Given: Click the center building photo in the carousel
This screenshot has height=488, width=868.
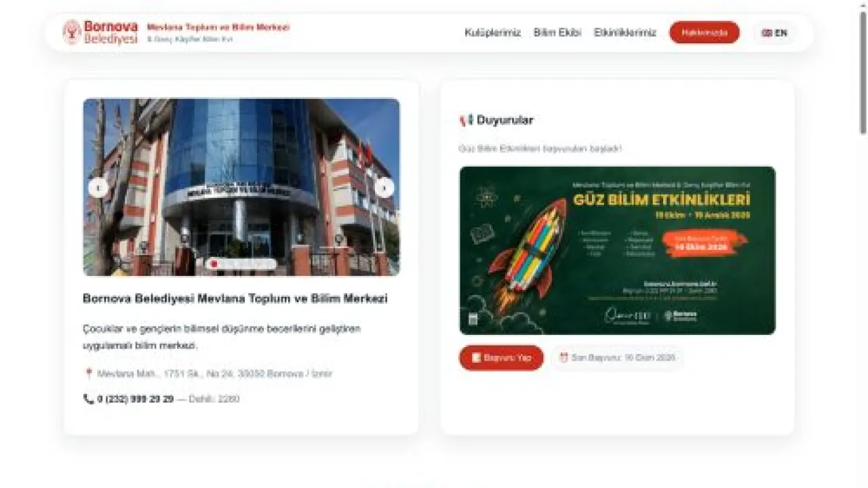Looking at the screenshot, I should pos(241,188).
